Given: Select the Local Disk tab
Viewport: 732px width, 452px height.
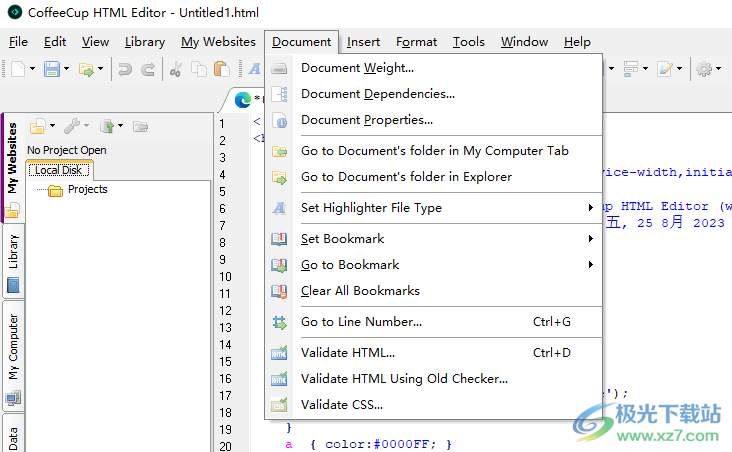Looking at the screenshot, I should click(x=59, y=170).
